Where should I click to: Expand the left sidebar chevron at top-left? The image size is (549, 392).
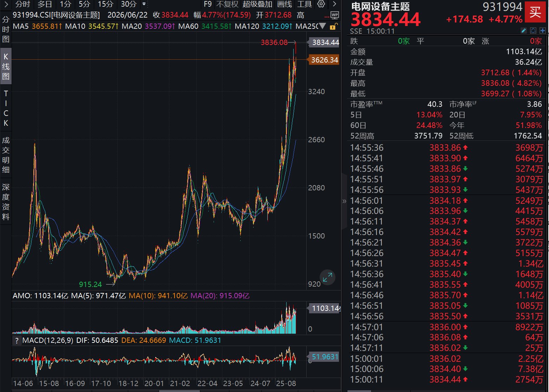tap(6, 5)
